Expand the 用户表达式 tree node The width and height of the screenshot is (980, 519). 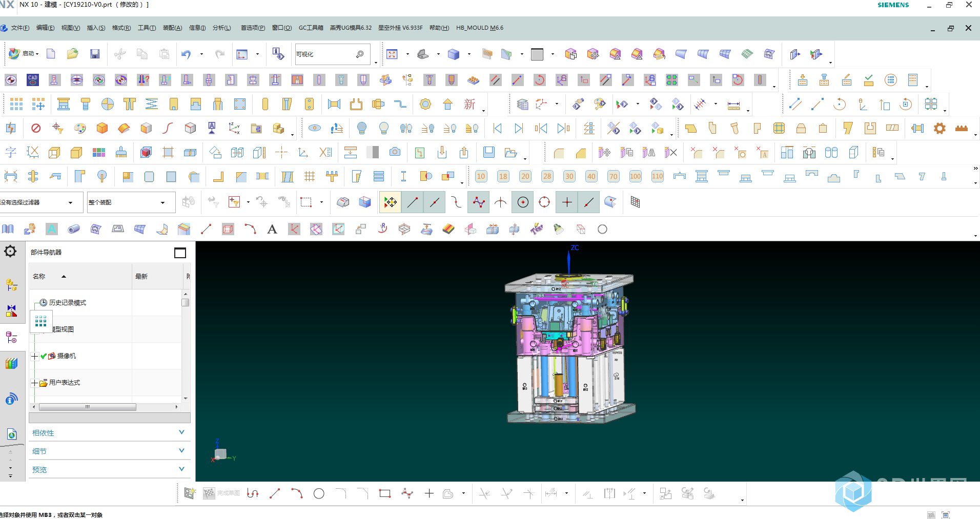point(35,383)
